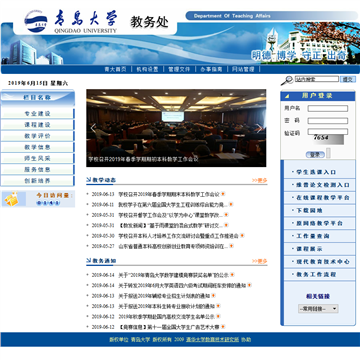Click the 登录 login button

(315, 155)
